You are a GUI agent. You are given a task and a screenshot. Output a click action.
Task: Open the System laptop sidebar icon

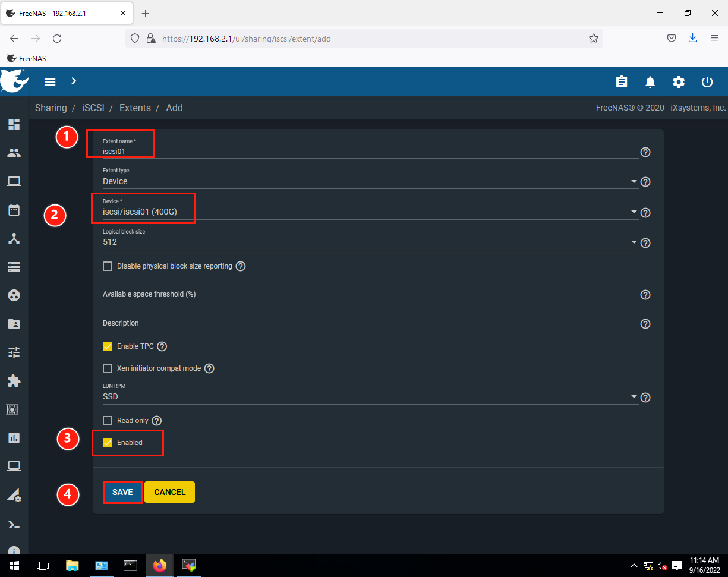[x=14, y=181]
